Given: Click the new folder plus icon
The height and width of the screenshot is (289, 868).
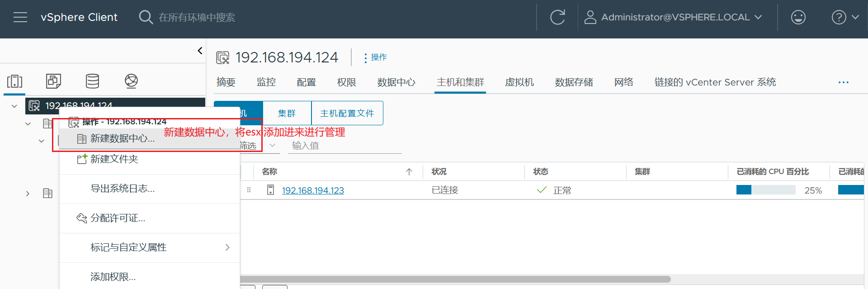Looking at the screenshot, I should 82,159.
